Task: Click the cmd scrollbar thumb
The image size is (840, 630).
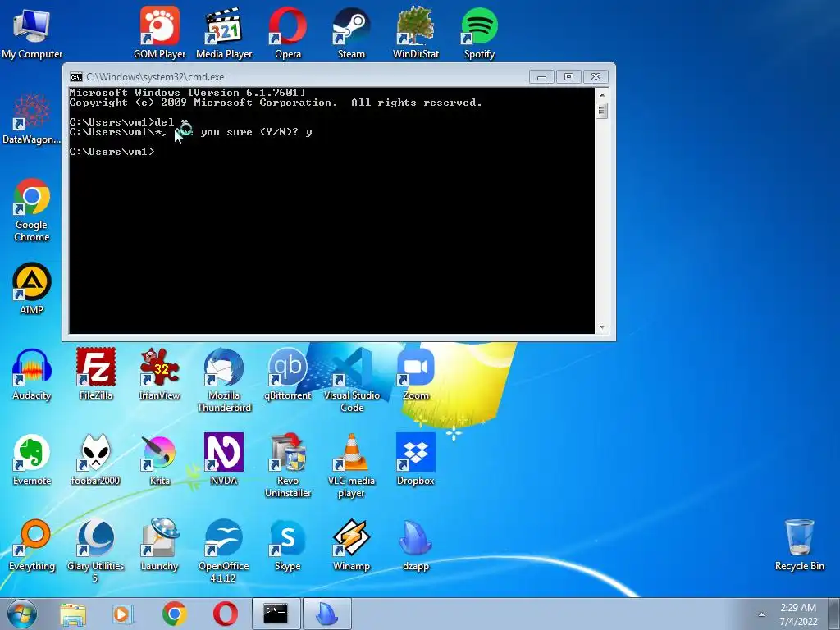Action: point(602,111)
